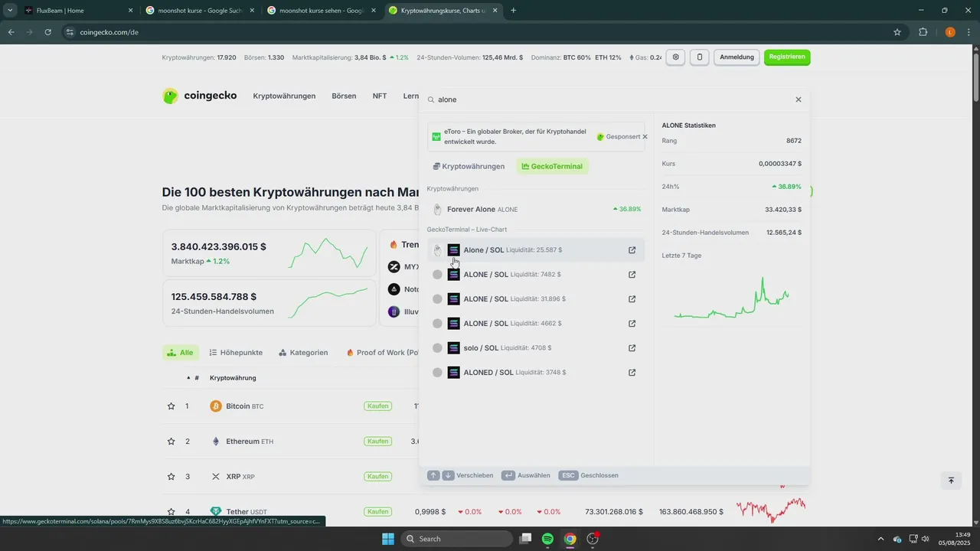Click the Registrieren button
The height and width of the screenshot is (551, 980).
[x=787, y=57]
